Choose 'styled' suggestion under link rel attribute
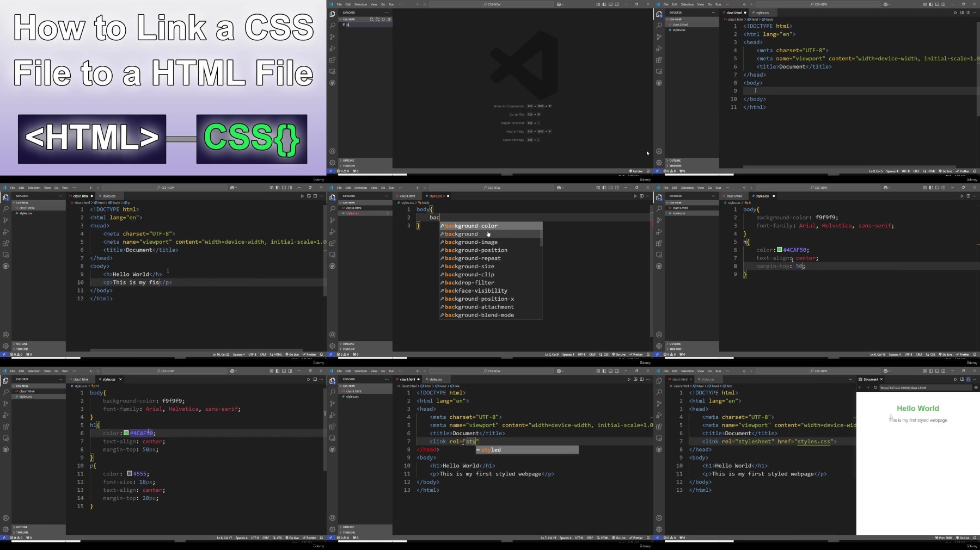The image size is (980, 550). (527, 449)
